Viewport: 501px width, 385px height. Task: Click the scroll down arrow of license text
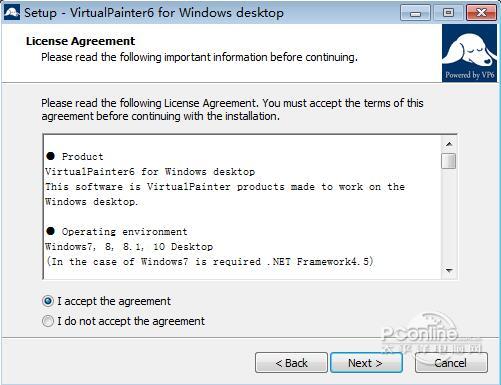coord(449,271)
